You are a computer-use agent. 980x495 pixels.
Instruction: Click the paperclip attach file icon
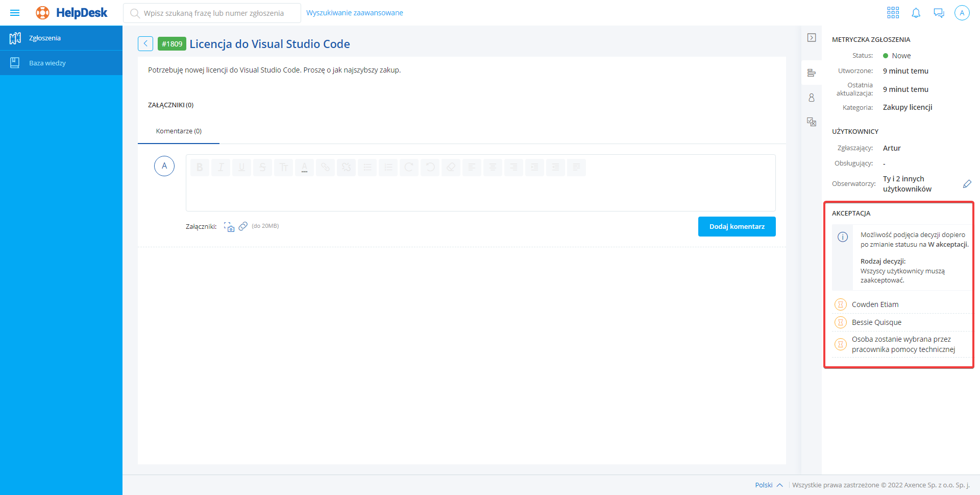[x=243, y=226]
